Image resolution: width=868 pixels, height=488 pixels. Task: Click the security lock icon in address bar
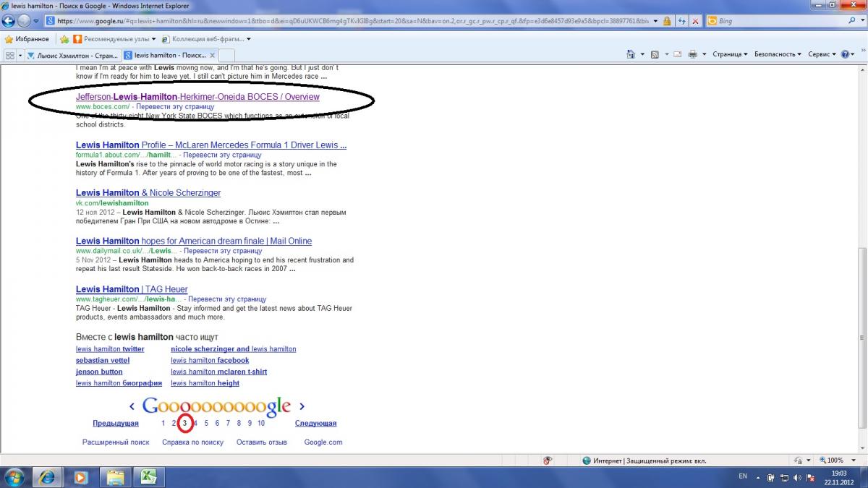(x=666, y=21)
